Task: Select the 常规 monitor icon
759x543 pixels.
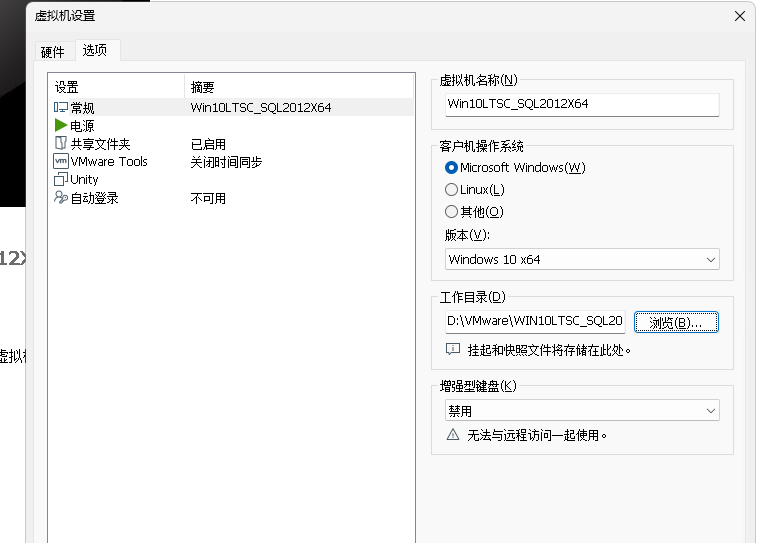Action: [61, 108]
